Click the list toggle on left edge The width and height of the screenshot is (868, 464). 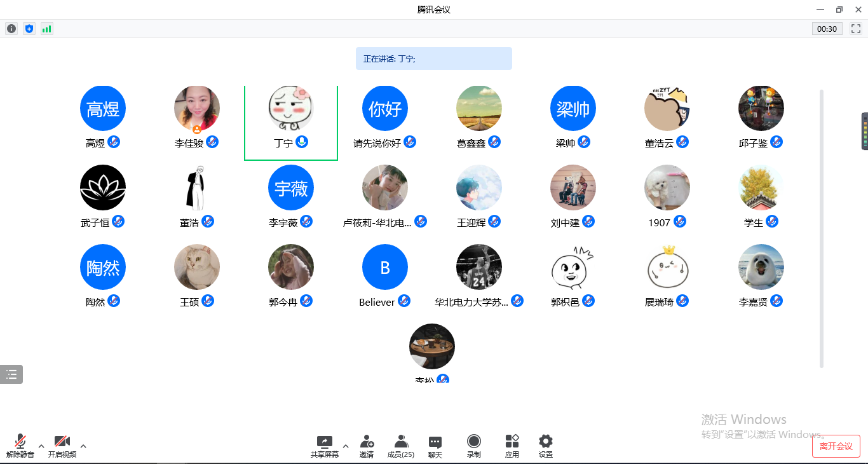(11, 374)
